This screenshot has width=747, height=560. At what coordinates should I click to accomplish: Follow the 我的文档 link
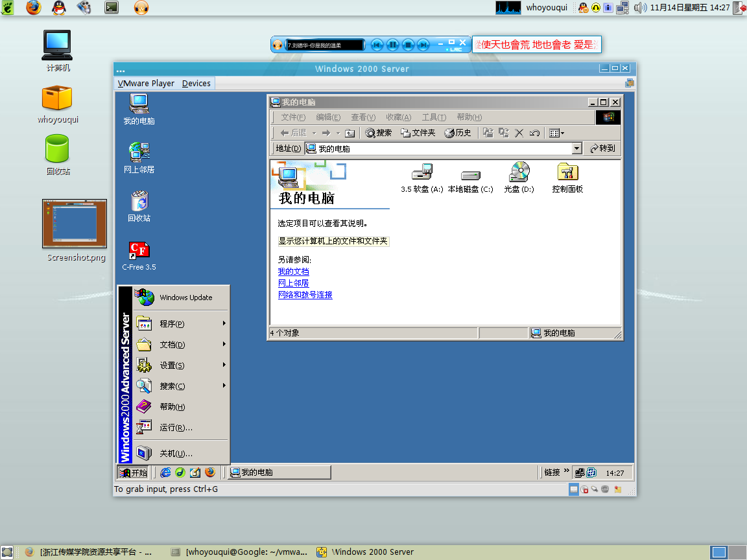[x=294, y=272]
